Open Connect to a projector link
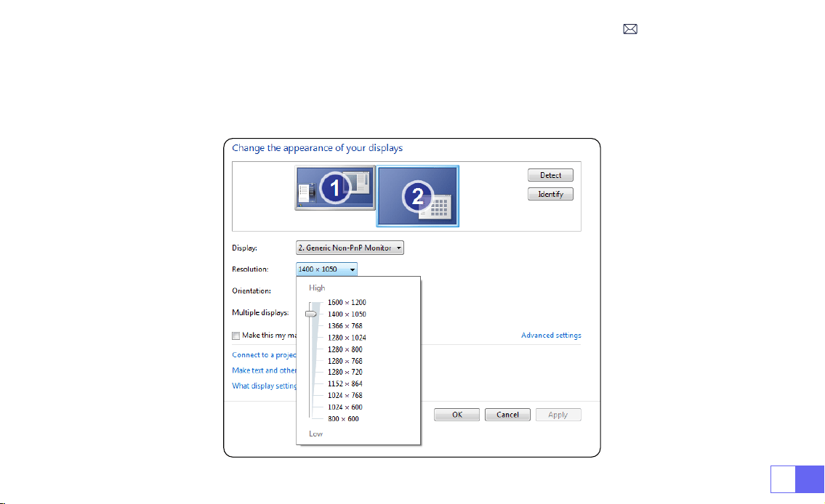This screenshot has width=825, height=504. point(264,354)
